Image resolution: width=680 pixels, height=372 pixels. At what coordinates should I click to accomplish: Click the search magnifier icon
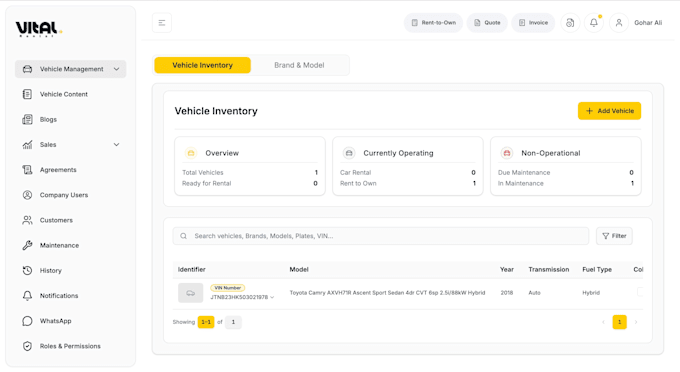pos(183,236)
